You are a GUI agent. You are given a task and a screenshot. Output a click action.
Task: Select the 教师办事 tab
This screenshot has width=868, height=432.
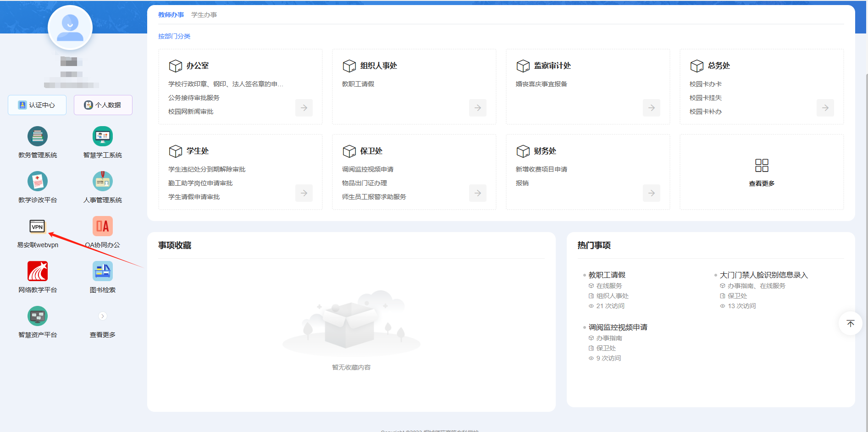pyautogui.click(x=171, y=15)
